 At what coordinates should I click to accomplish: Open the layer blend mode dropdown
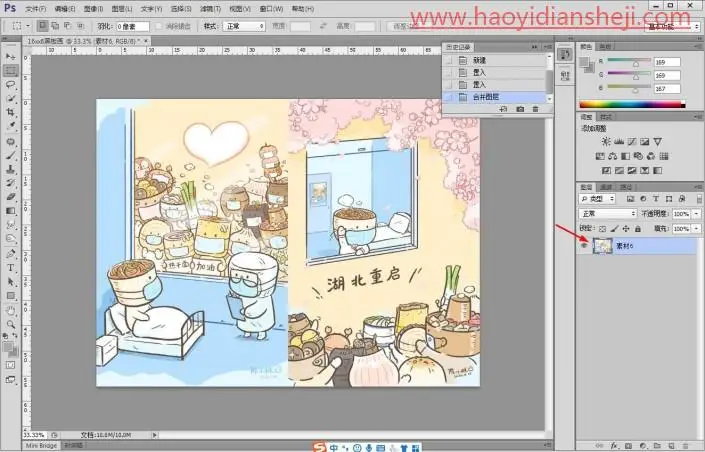point(608,214)
